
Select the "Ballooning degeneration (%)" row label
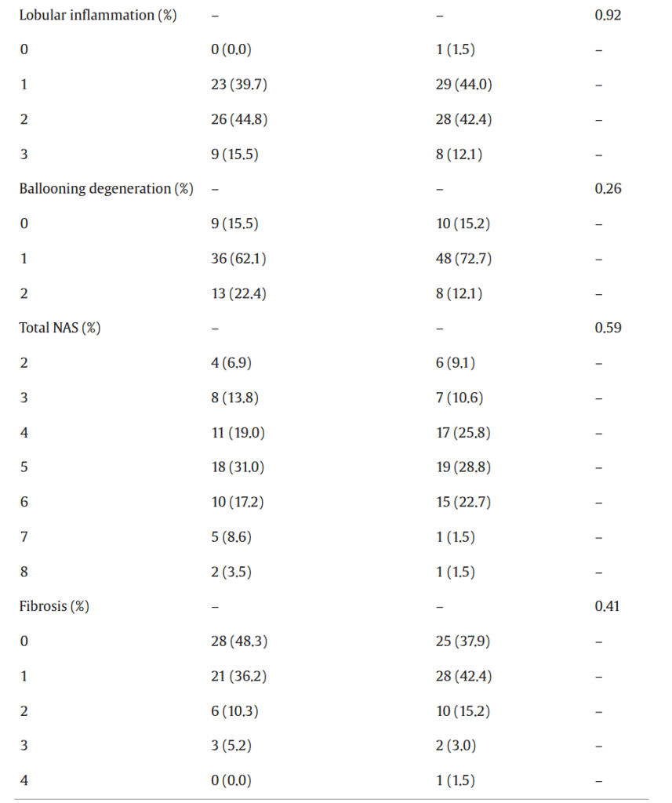(x=106, y=189)
